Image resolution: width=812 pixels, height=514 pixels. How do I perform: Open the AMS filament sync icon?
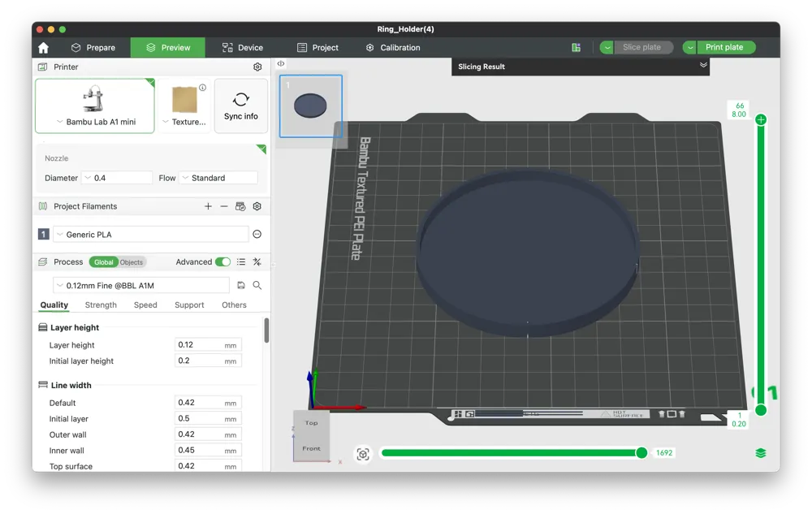[x=240, y=206]
